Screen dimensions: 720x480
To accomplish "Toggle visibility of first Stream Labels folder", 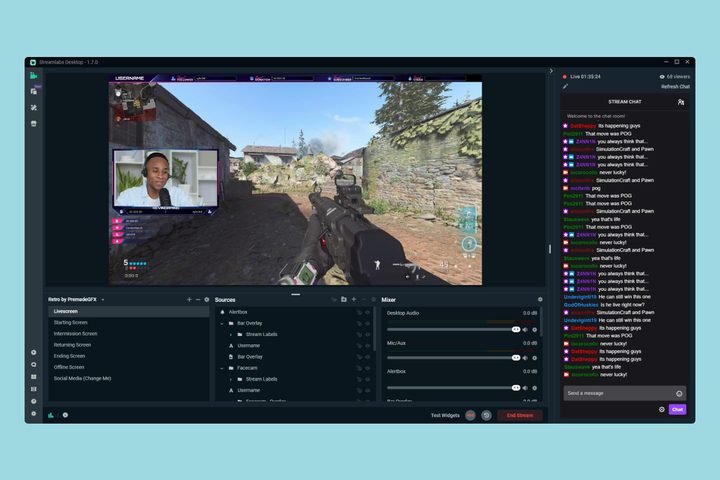I will [x=367, y=335].
